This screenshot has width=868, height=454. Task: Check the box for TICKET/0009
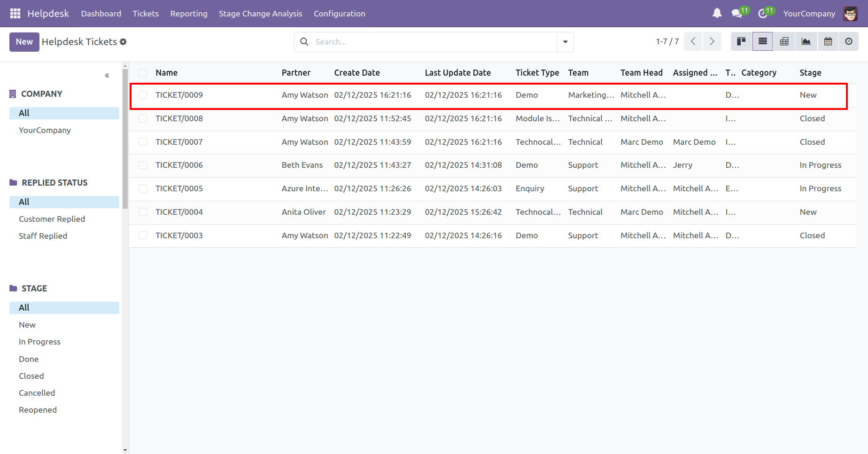[x=143, y=95]
